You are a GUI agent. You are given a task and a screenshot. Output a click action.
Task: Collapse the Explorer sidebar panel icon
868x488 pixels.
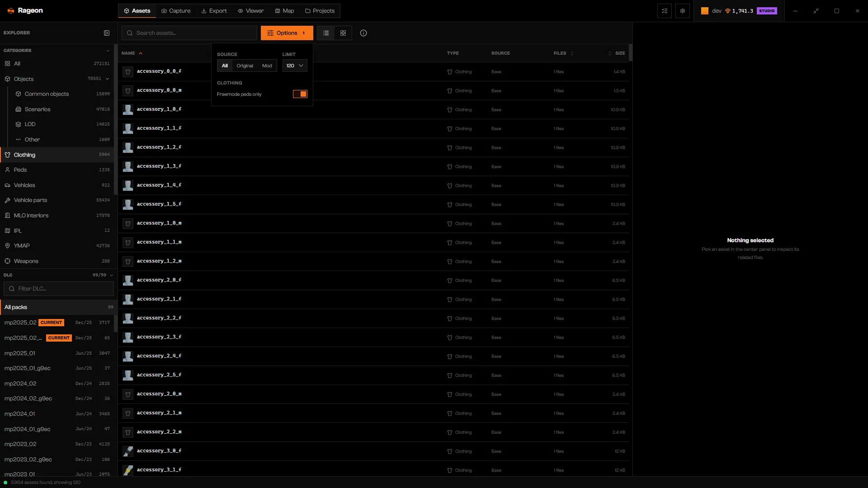tap(107, 33)
